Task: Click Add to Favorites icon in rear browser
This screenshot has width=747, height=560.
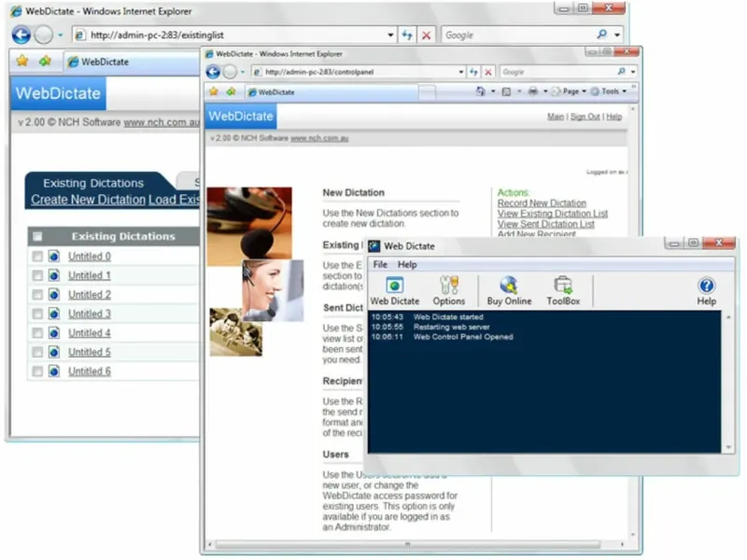Action: (45, 61)
